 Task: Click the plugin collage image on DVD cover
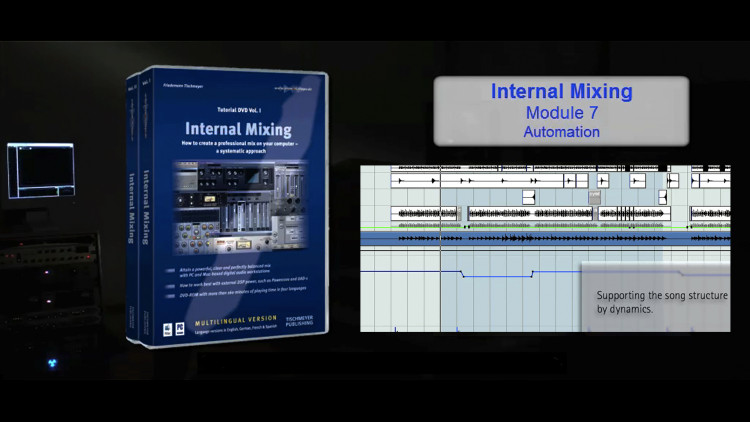(x=241, y=208)
